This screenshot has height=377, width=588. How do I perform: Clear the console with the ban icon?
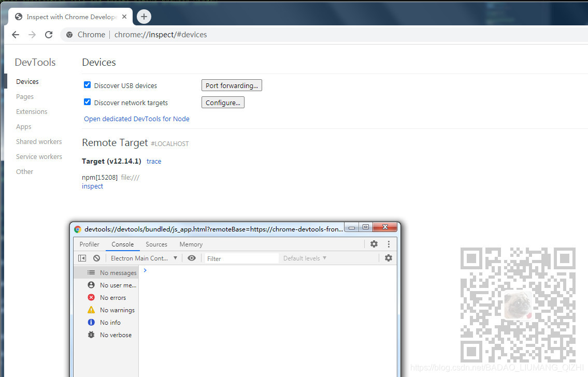pyautogui.click(x=97, y=258)
